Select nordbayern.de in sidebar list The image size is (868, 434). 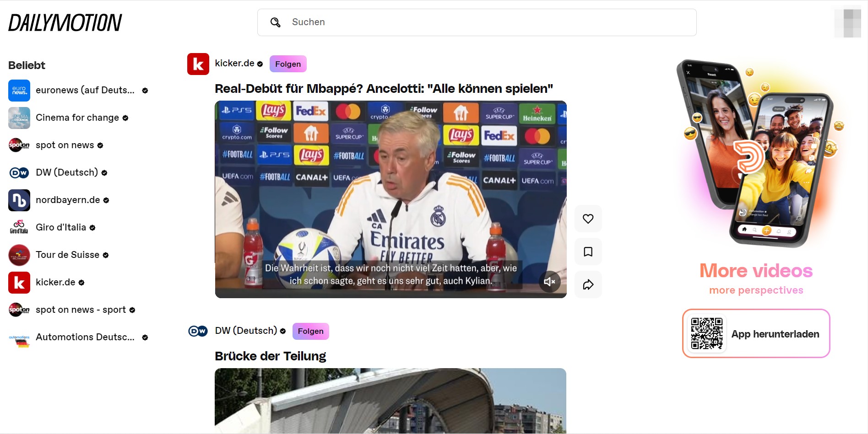tap(68, 200)
